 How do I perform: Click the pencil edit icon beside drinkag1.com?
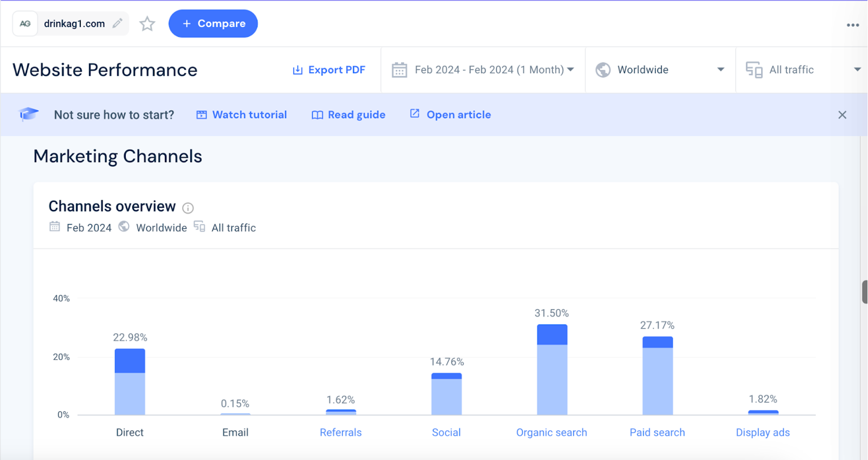pyautogui.click(x=117, y=23)
